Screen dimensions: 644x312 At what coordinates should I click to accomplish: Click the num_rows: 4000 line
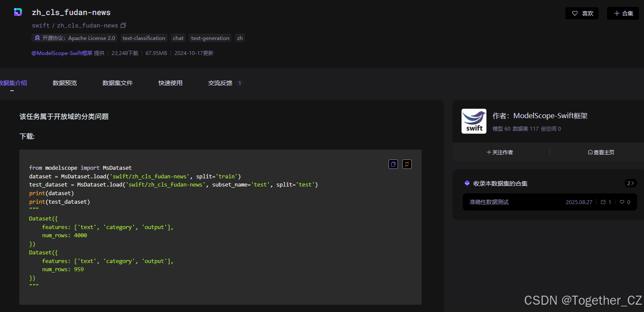[x=64, y=236]
